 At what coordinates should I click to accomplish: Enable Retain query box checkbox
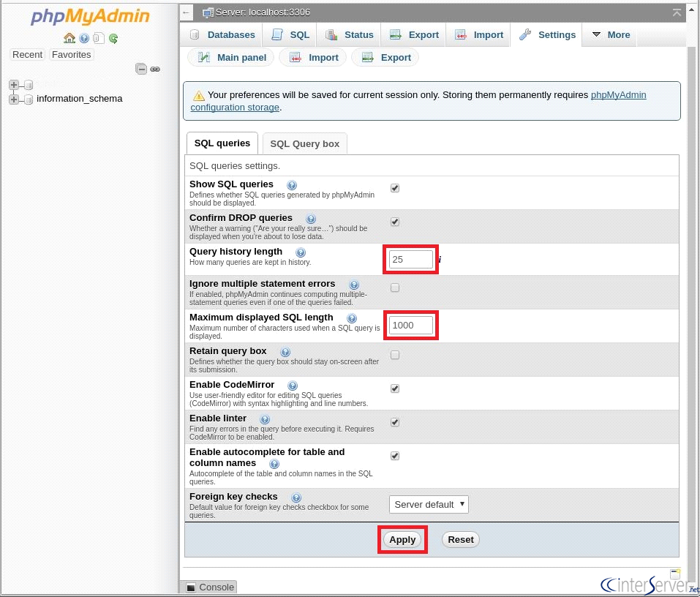(x=395, y=355)
